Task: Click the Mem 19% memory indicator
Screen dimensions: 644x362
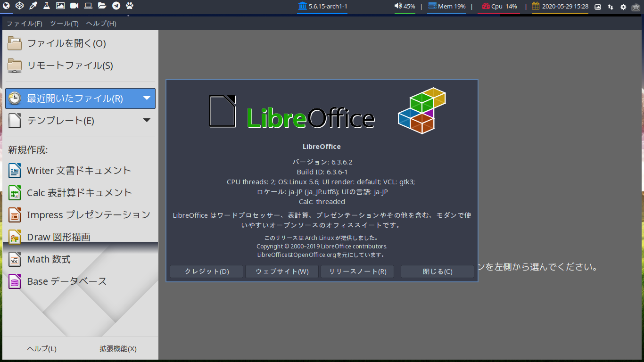Action: point(446,6)
